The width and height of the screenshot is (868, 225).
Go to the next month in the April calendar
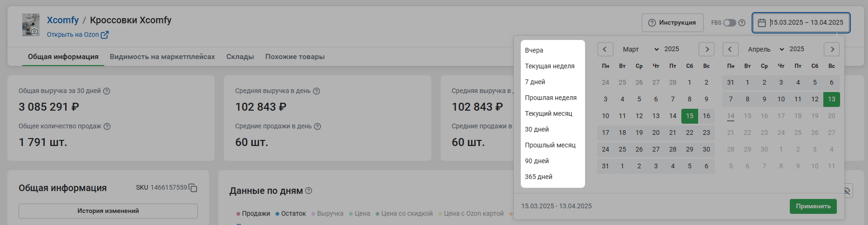(832, 49)
